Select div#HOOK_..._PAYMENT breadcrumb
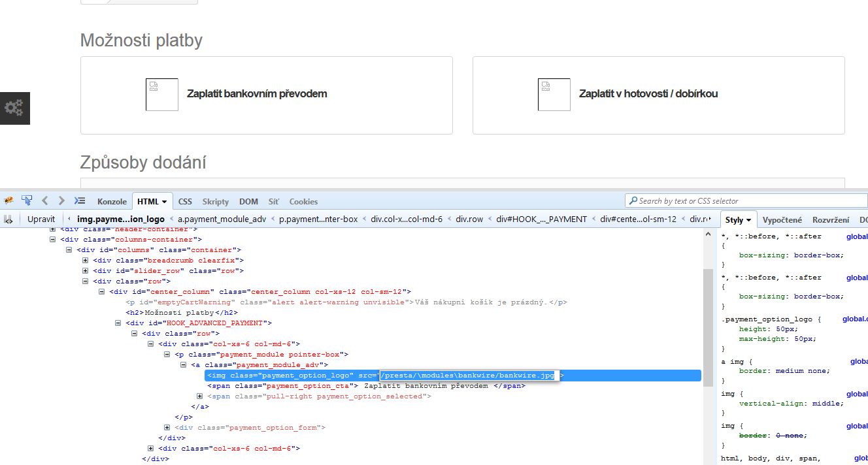 pos(542,219)
